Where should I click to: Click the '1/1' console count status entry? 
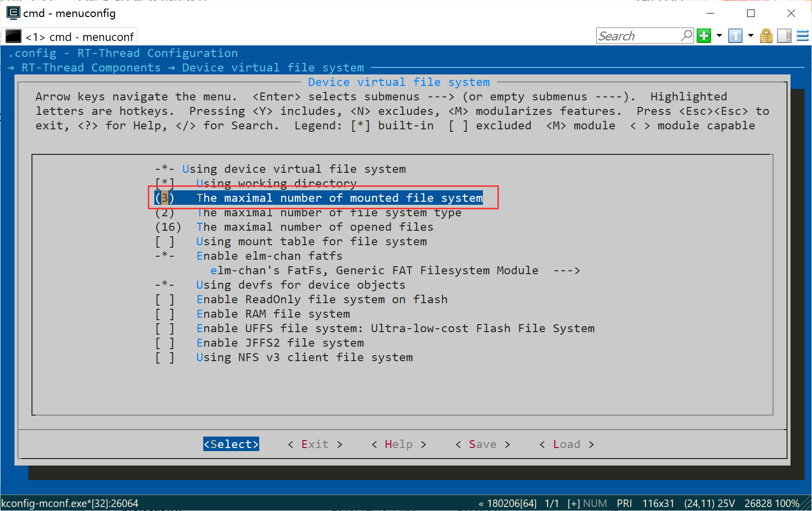tap(552, 504)
